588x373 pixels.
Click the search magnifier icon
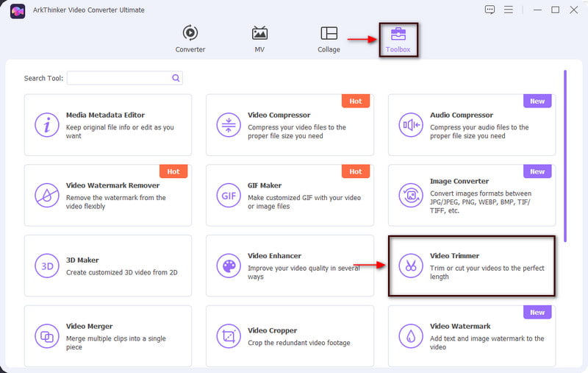coord(176,78)
